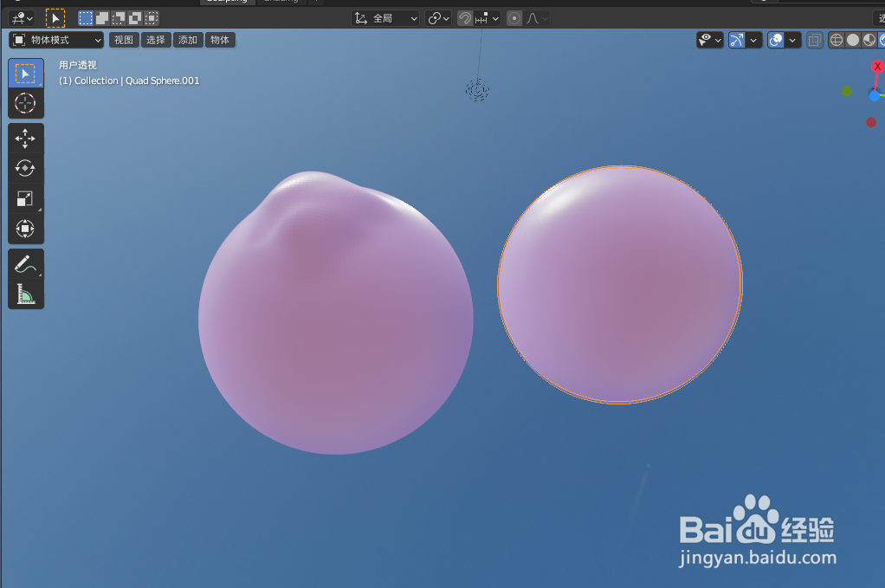Toggle proportional editing

[514, 19]
